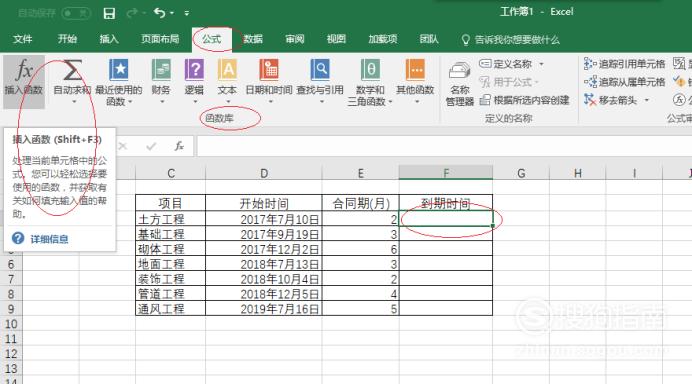
Task: Select cell containing 通风工程
Action: pyautogui.click(x=170, y=309)
